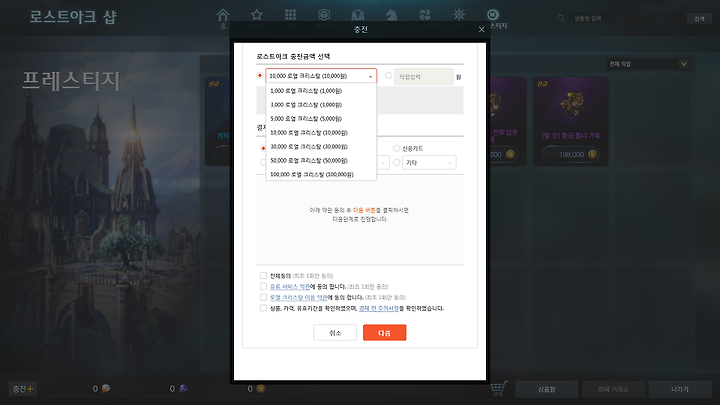Click the 상품명 입력 search field
The width and height of the screenshot is (720, 405).
[x=627, y=18]
